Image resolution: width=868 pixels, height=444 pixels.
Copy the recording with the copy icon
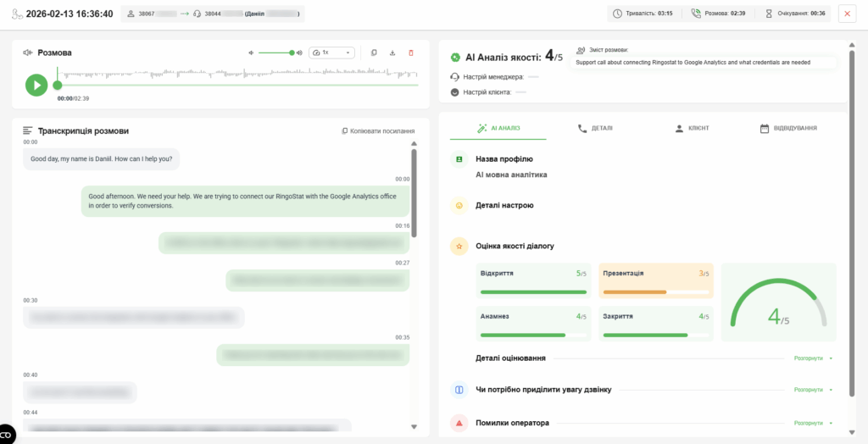pyautogui.click(x=374, y=53)
